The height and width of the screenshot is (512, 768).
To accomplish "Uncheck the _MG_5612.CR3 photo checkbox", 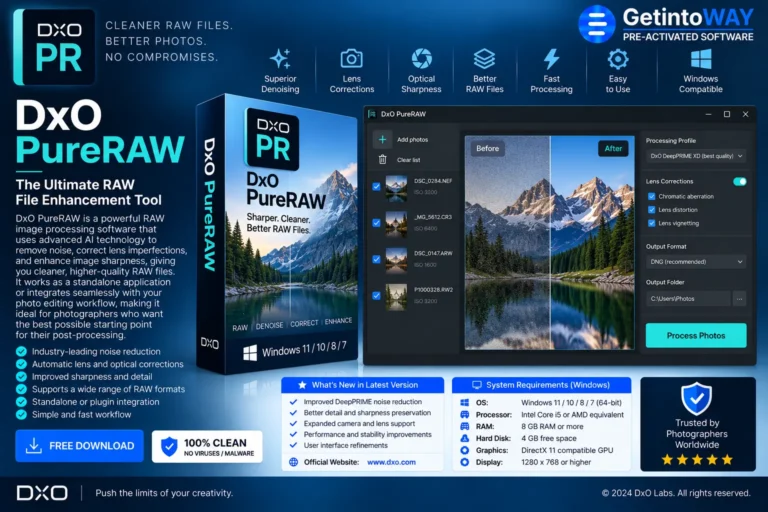I will [376, 223].
